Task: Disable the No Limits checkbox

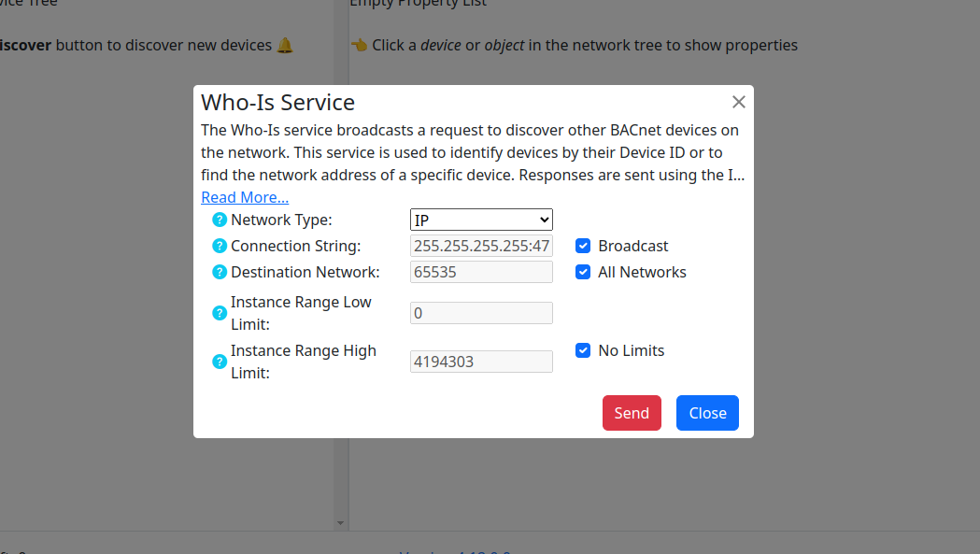Action: tap(583, 350)
